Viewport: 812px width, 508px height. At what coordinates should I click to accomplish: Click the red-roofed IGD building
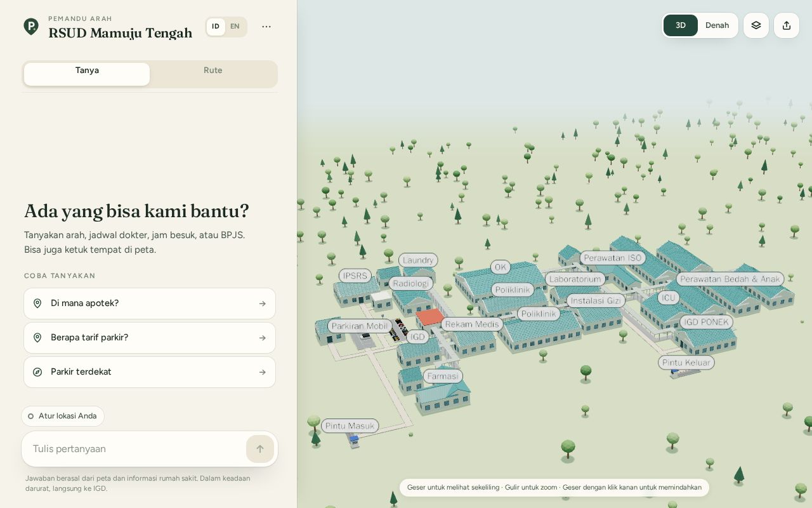430,317
